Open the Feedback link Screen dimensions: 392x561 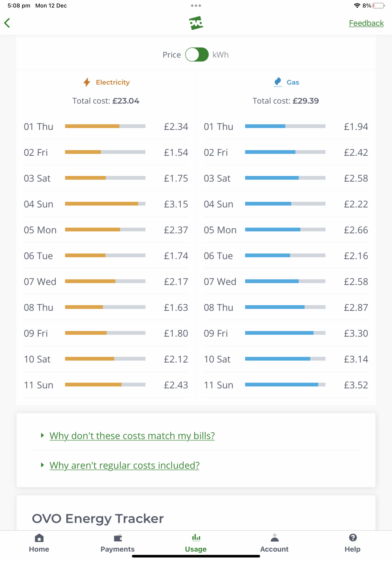tap(366, 23)
